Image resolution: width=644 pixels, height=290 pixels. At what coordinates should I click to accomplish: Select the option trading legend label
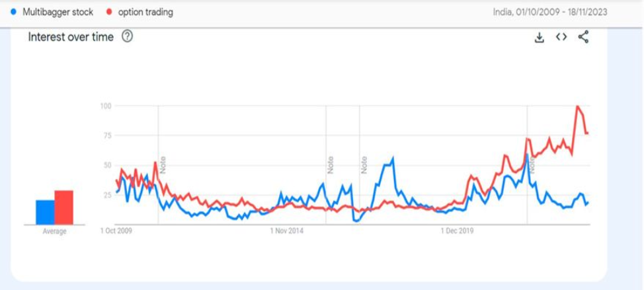[145, 13]
